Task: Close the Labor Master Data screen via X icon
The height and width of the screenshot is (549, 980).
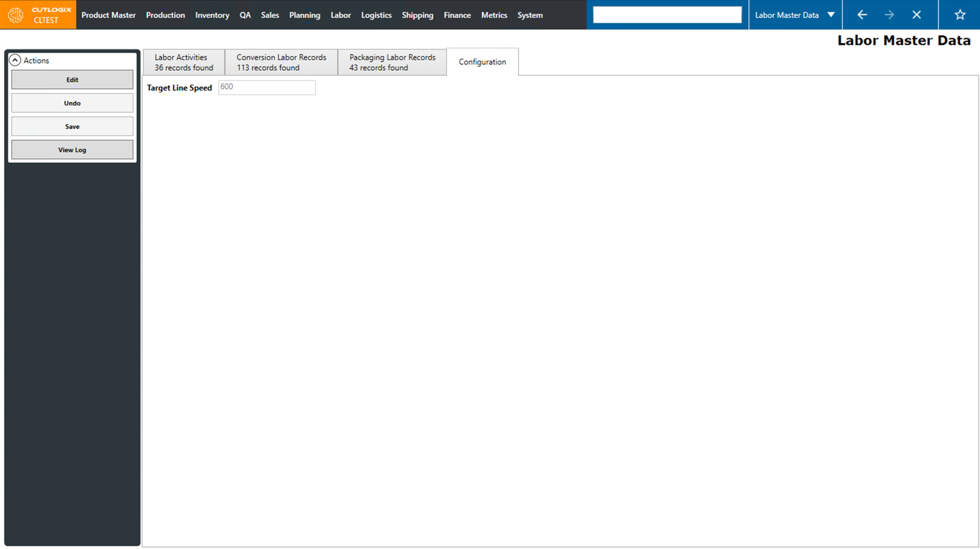Action: pos(916,14)
